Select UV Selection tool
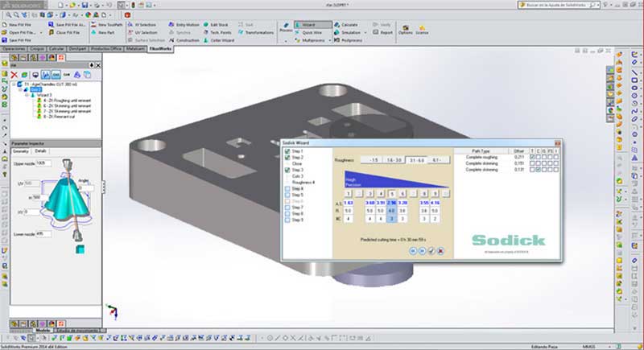 (142, 32)
